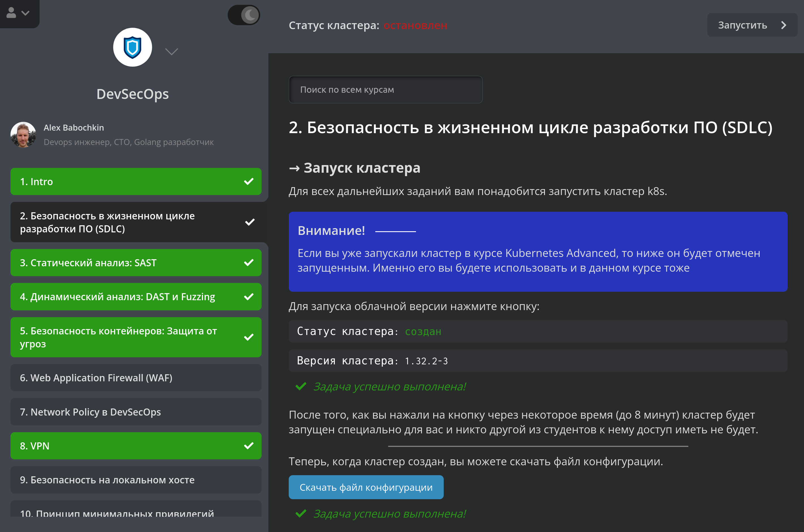Open lesson 7 Network Policy в DevSecOps
This screenshot has width=804, height=532.
click(136, 412)
